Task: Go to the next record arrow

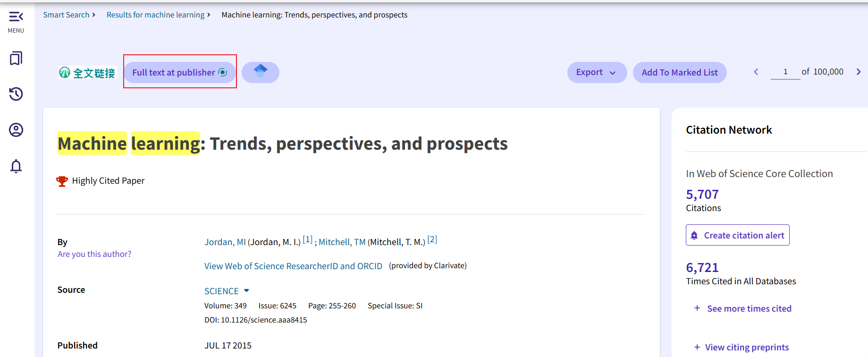Action: 858,72
